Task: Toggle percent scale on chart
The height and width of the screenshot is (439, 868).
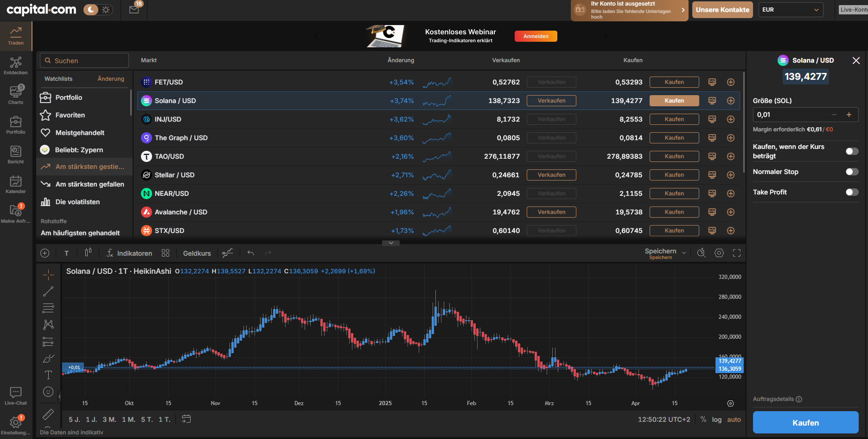Action: coord(703,420)
